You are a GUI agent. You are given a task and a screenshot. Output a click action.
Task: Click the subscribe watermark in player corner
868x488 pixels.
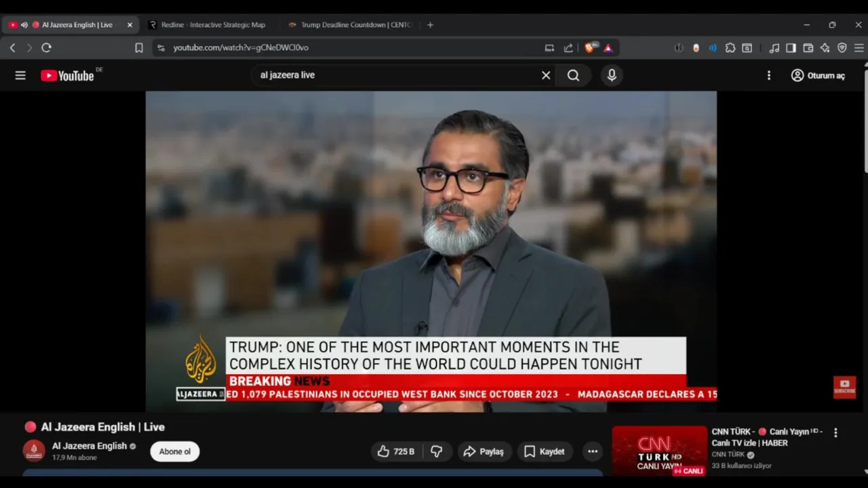pyautogui.click(x=844, y=387)
